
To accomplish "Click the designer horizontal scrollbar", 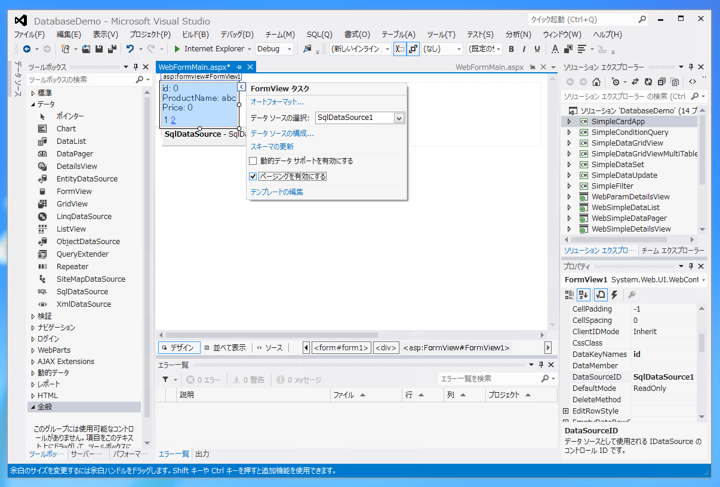I will [x=271, y=335].
